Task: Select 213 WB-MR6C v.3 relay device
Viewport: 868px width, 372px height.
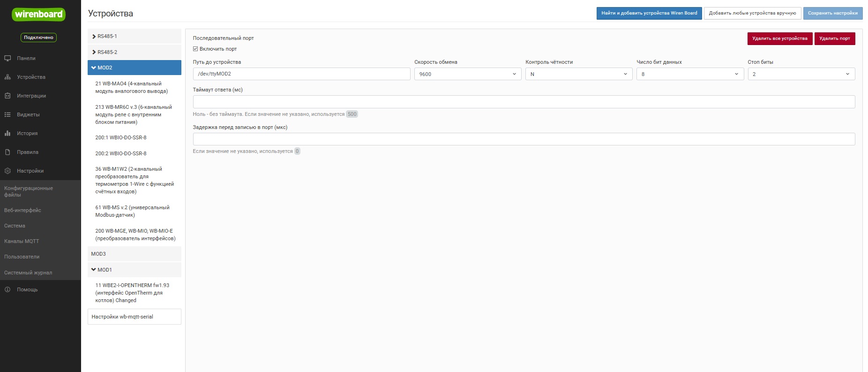Action: point(135,114)
